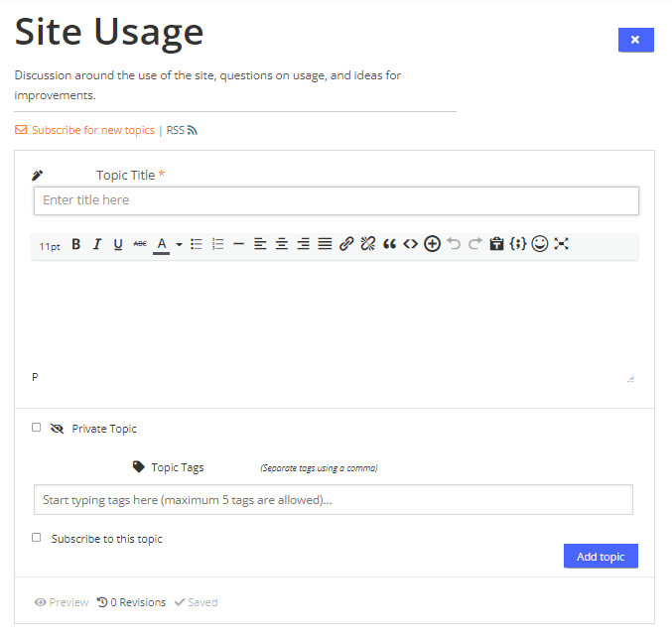Open the text color dropdown arrow
Screen dimensions: 672x638
pos(179,245)
